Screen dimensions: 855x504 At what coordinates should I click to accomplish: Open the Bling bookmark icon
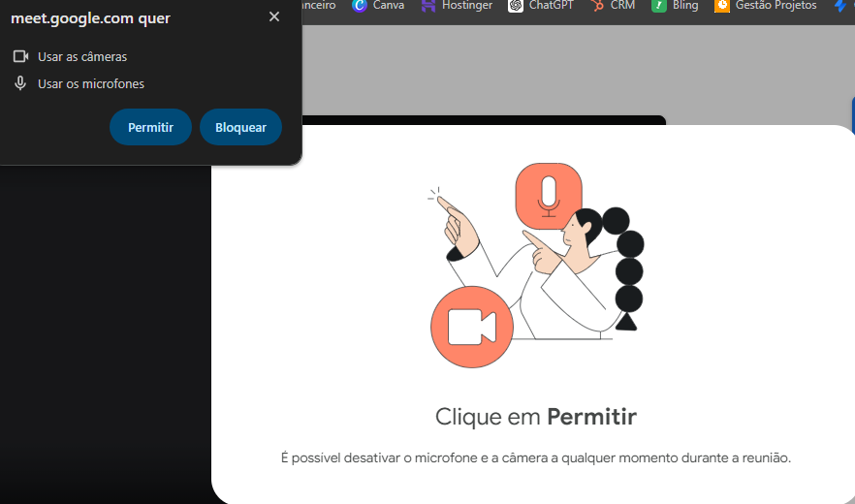(x=659, y=5)
